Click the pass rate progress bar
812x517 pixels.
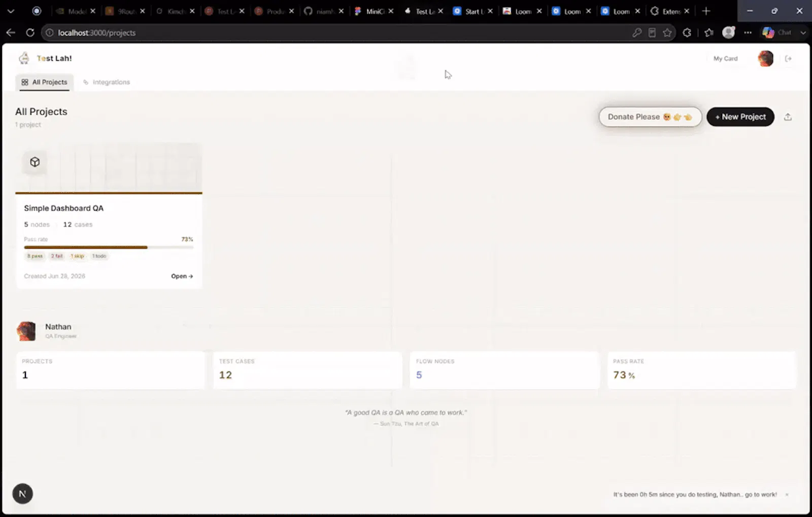109,247
